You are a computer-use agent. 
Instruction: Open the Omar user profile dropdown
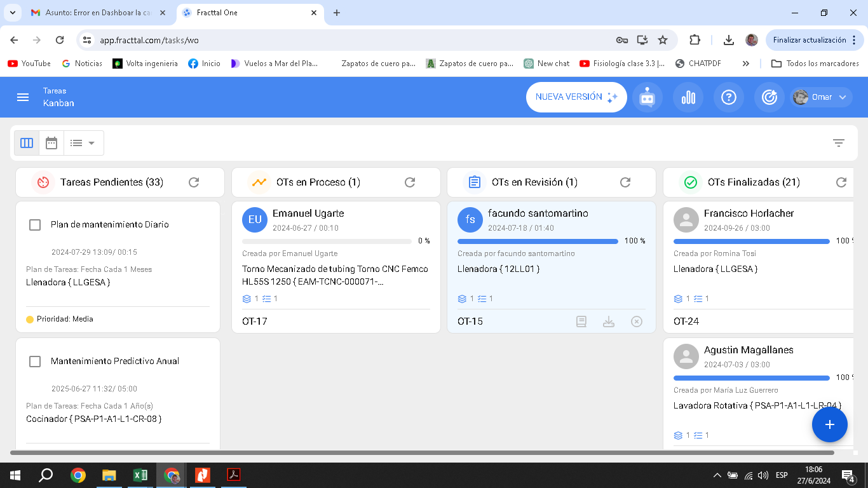click(x=821, y=97)
